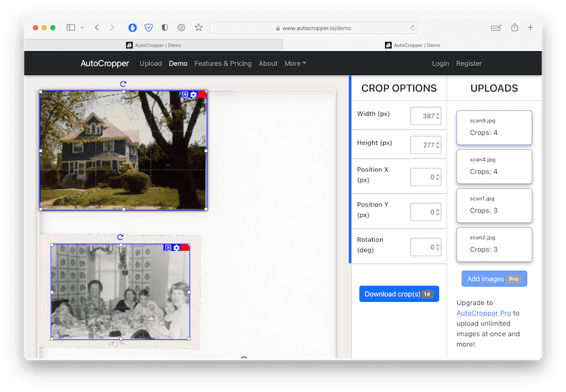Open a new tab with the plus icon
Viewport: 566px width, 392px height.
(530, 27)
